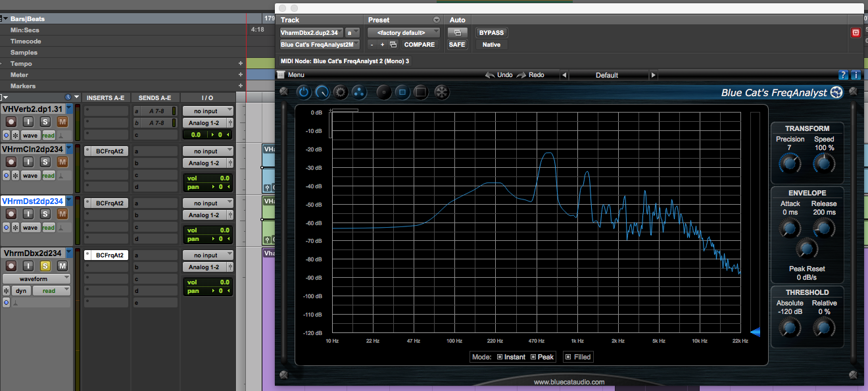Click the three-dots icon in FreqAnalyst toolbar

359,92
